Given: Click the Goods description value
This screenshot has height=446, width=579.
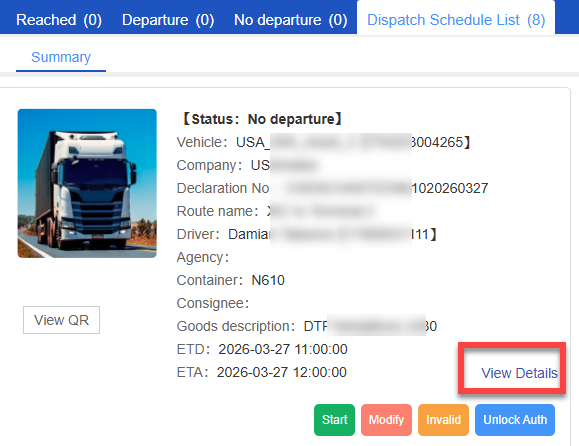Looking at the screenshot, I should tap(370, 326).
